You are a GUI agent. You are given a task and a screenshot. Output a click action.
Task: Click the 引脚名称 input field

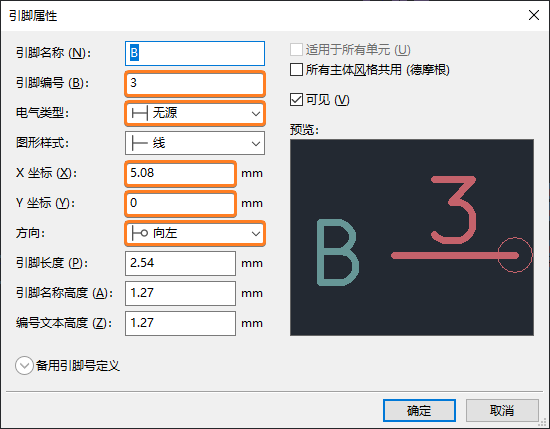coord(195,53)
